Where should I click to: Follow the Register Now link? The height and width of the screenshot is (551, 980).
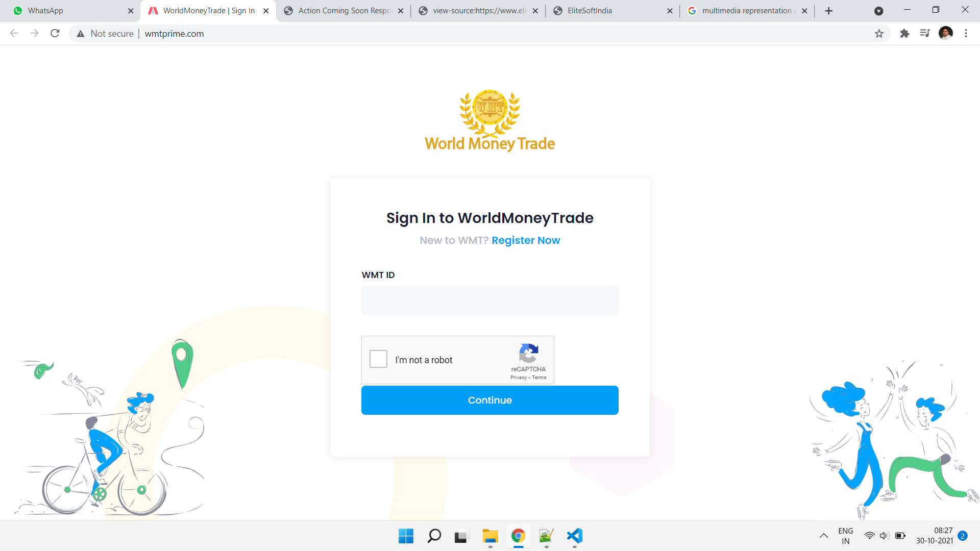(x=526, y=240)
